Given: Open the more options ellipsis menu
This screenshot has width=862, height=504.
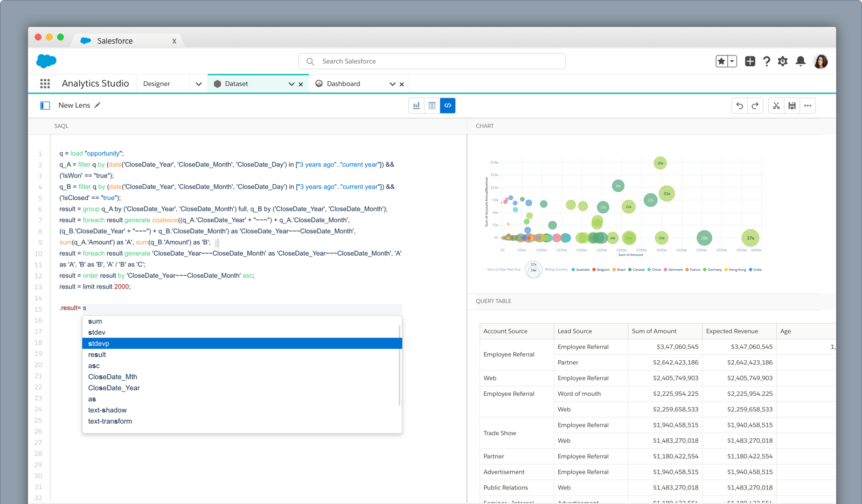Looking at the screenshot, I should (808, 106).
